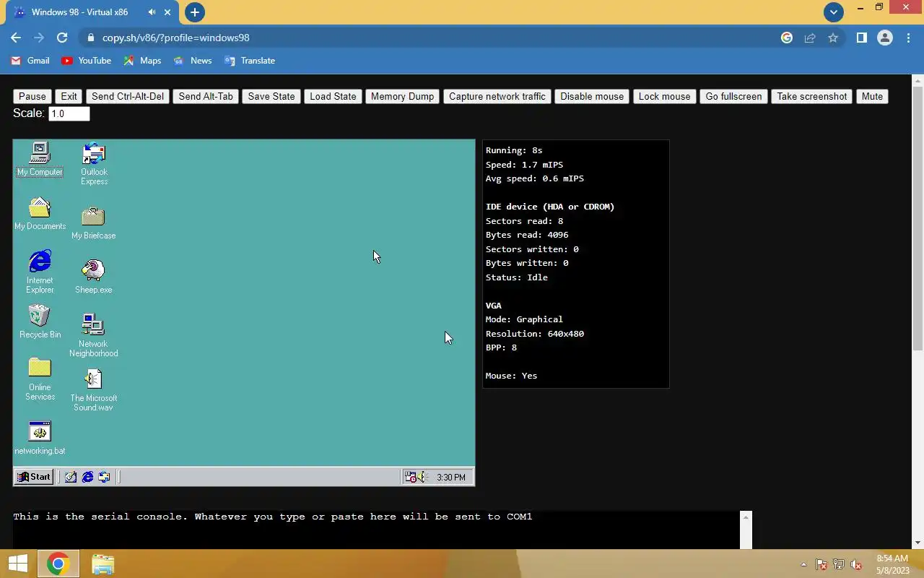Go back in browser history
Screen dimensions: 924x578
pos(16,38)
